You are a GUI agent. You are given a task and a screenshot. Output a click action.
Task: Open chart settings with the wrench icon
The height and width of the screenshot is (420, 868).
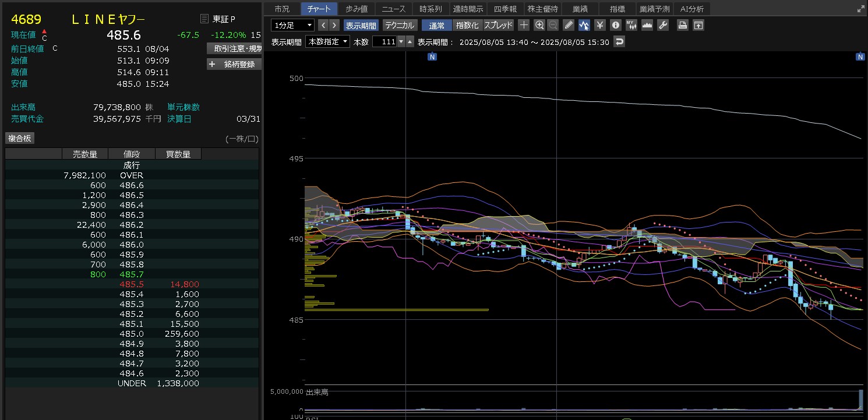click(662, 25)
